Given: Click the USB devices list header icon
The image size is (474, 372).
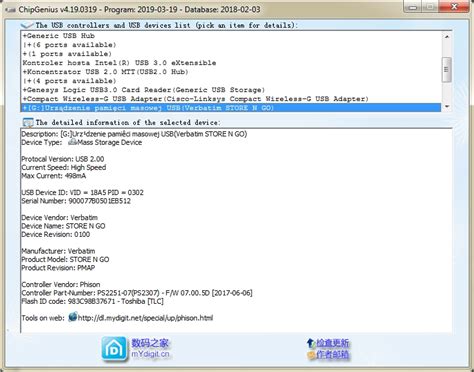Looking at the screenshot, I should point(27,25).
